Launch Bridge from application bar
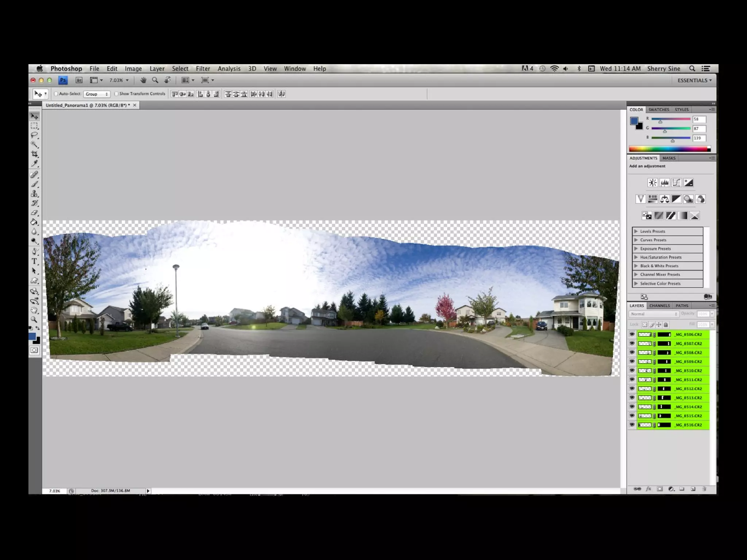This screenshot has width=747, height=560. click(x=79, y=80)
